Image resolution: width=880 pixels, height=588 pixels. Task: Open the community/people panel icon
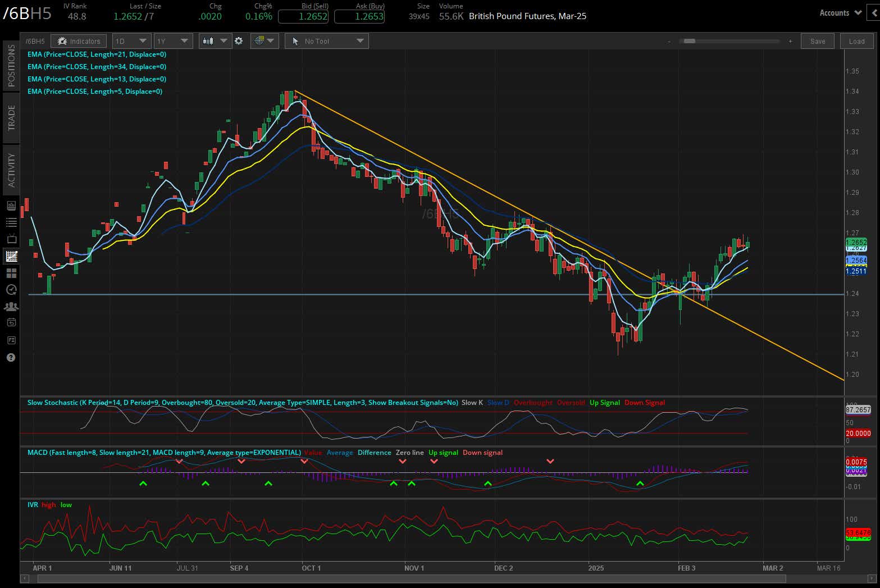click(x=11, y=307)
